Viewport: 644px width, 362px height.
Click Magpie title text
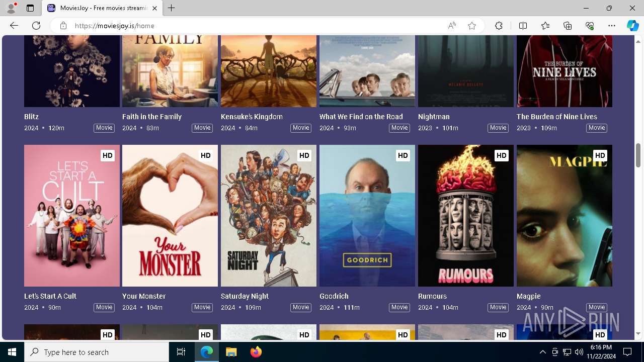(529, 296)
